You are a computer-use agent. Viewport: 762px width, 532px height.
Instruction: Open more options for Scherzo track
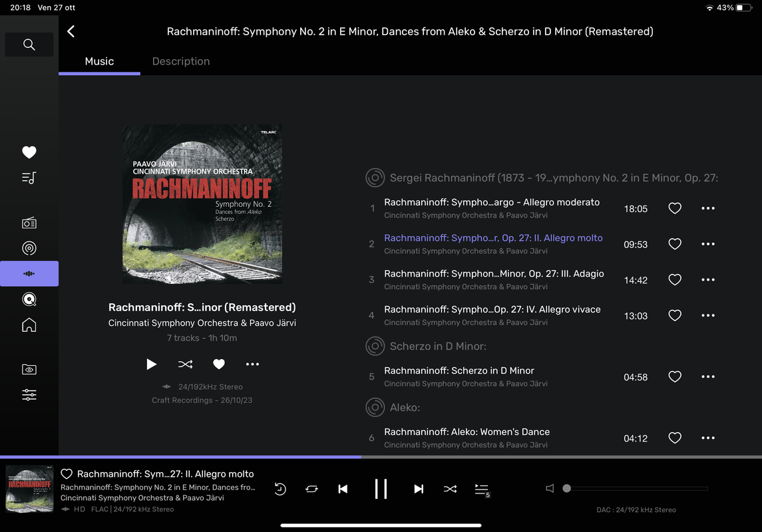pyautogui.click(x=708, y=376)
